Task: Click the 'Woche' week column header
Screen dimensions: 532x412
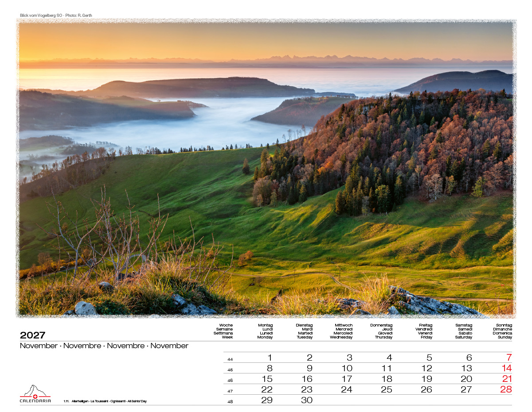Action: click(x=226, y=325)
